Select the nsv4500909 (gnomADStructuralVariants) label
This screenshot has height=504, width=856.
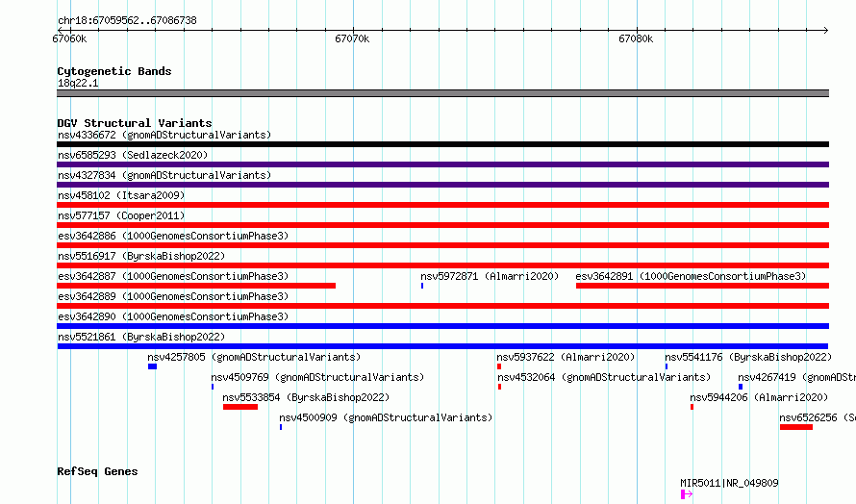coord(386,417)
